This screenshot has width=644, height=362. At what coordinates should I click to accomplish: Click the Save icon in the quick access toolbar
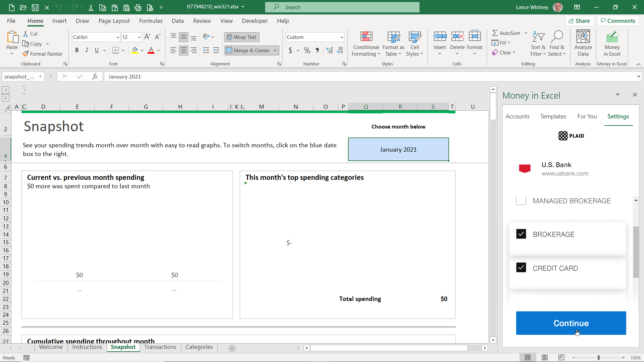[35, 7]
